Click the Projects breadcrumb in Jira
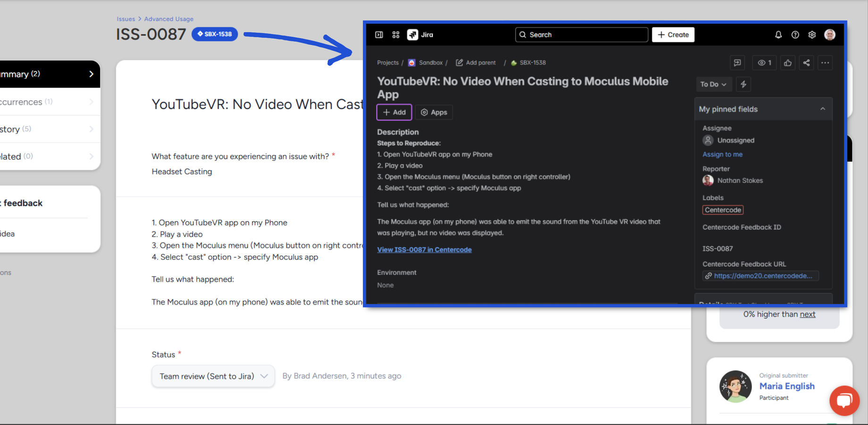 pyautogui.click(x=388, y=62)
